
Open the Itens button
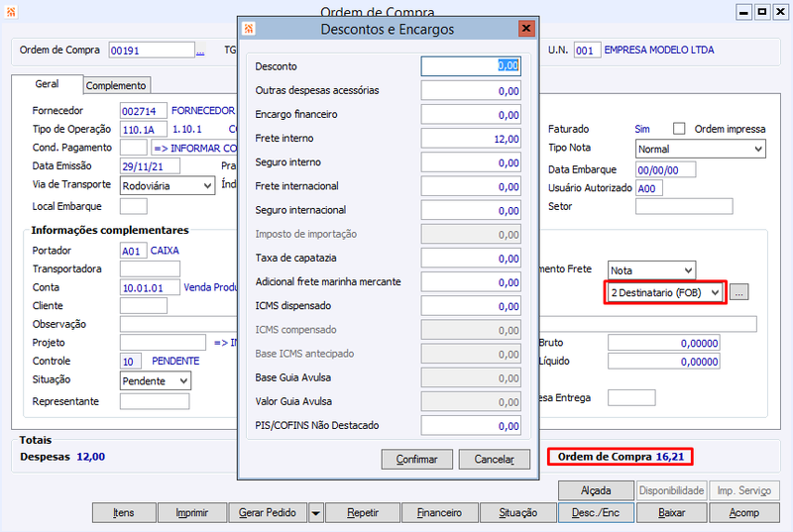[x=124, y=513]
